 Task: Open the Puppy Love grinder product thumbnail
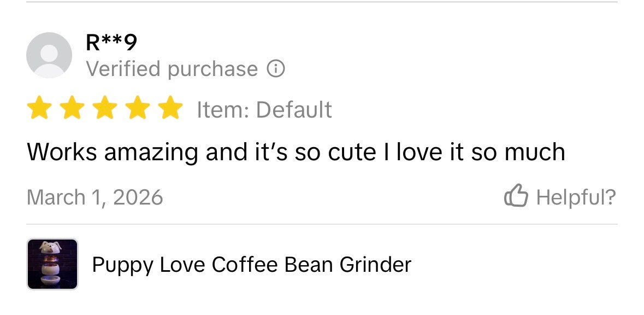coord(52,264)
